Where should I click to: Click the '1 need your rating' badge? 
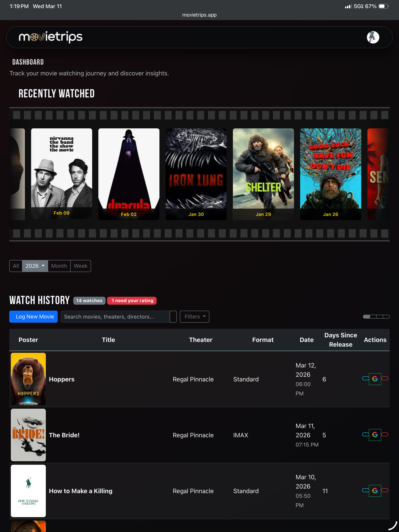click(132, 301)
